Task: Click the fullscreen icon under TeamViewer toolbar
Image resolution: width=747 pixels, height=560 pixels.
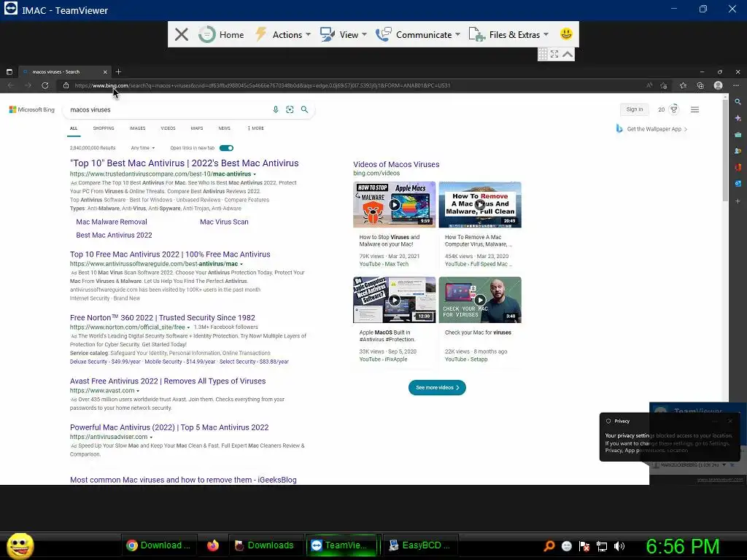Action: pos(554,54)
